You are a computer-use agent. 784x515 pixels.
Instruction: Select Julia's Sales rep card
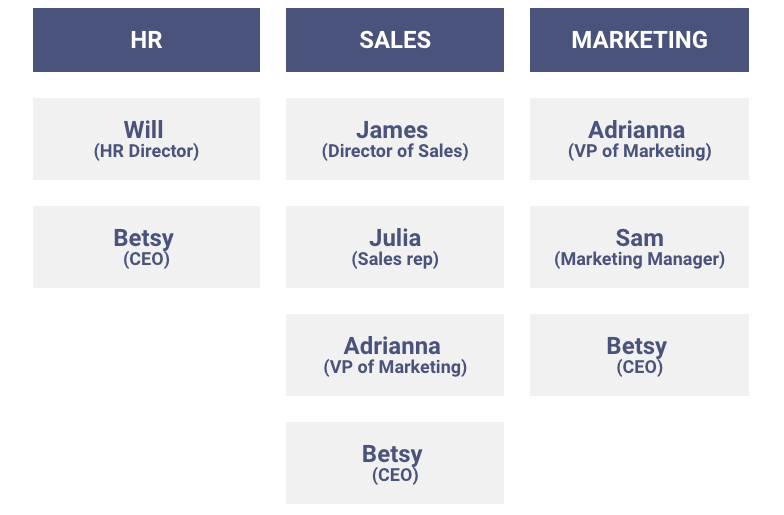395,247
